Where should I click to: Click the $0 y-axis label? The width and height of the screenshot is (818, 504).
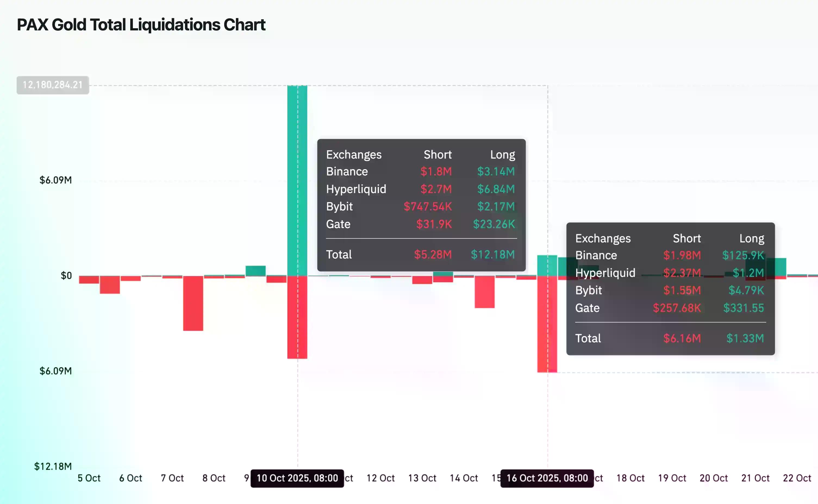point(66,276)
